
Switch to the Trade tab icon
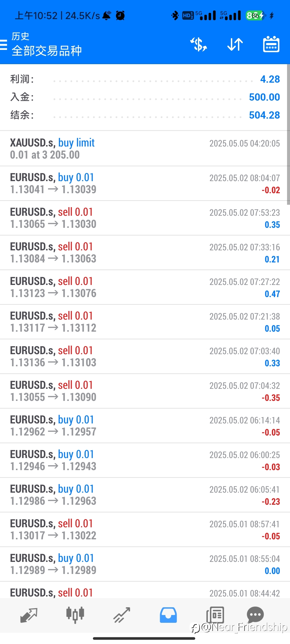(x=122, y=615)
